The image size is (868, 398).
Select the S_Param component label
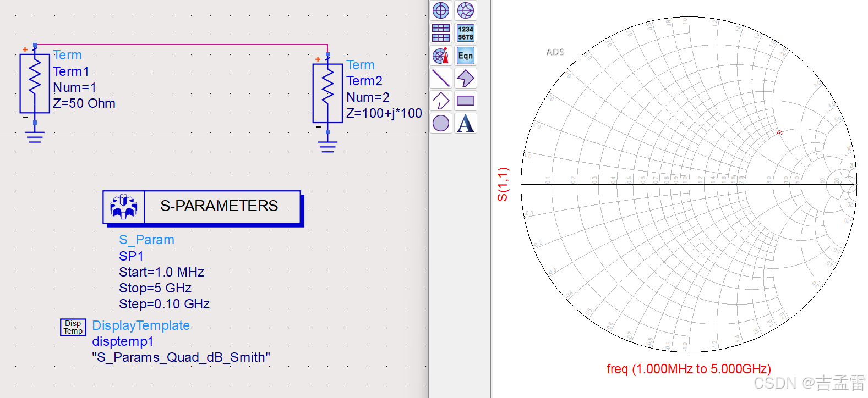tap(147, 240)
